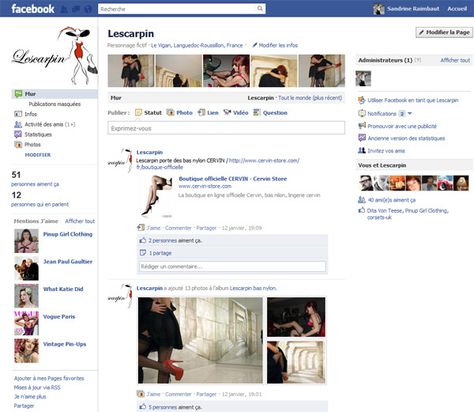Click the Statistiques chart icon

click(18, 134)
